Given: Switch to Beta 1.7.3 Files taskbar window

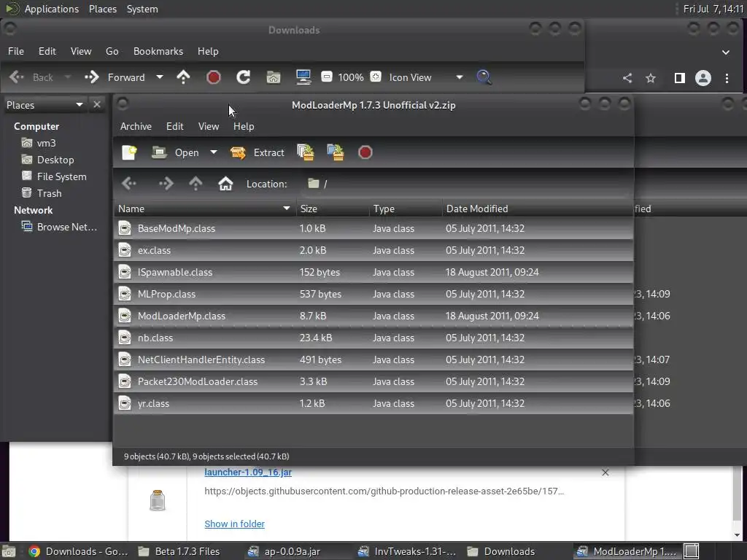Looking at the screenshot, I should pyautogui.click(x=179, y=551).
